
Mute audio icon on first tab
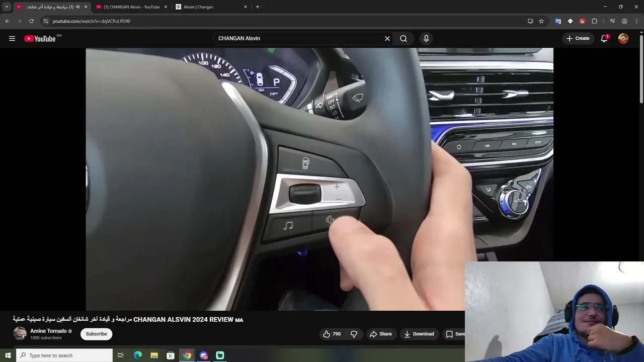click(77, 7)
